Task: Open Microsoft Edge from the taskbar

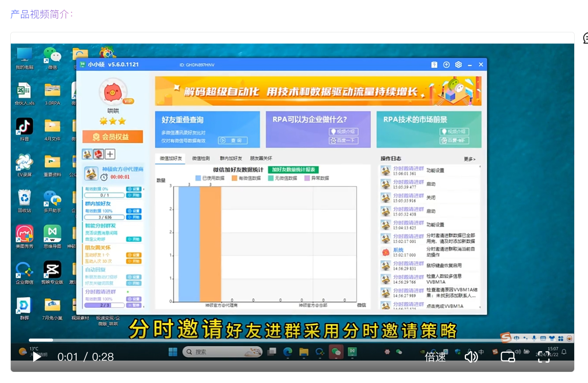Action: pyautogui.click(x=288, y=352)
